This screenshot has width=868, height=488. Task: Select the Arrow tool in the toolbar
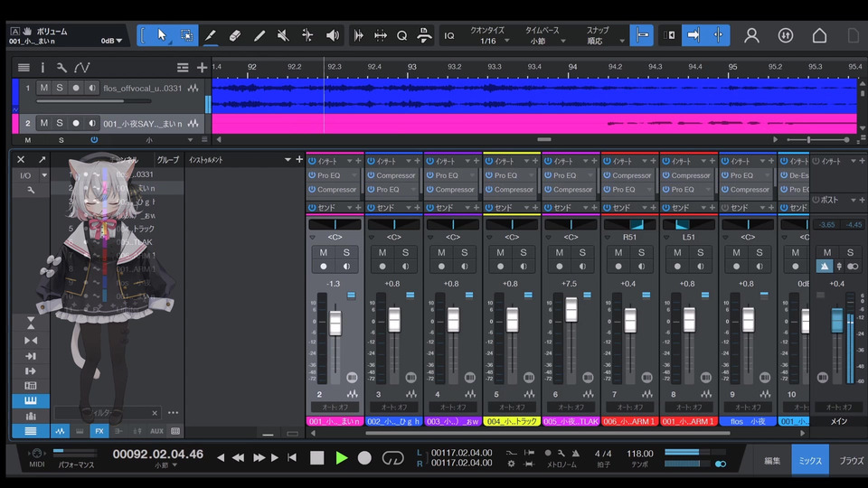point(162,35)
